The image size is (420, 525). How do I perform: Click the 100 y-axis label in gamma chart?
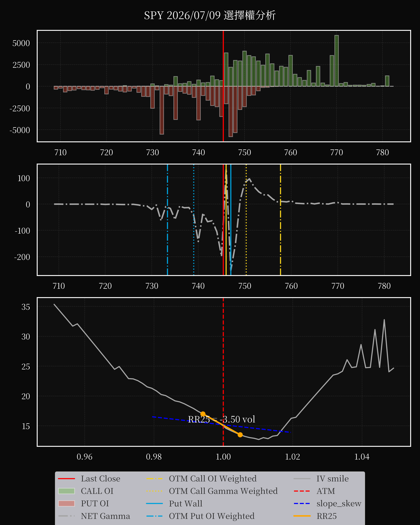[x=24, y=178]
